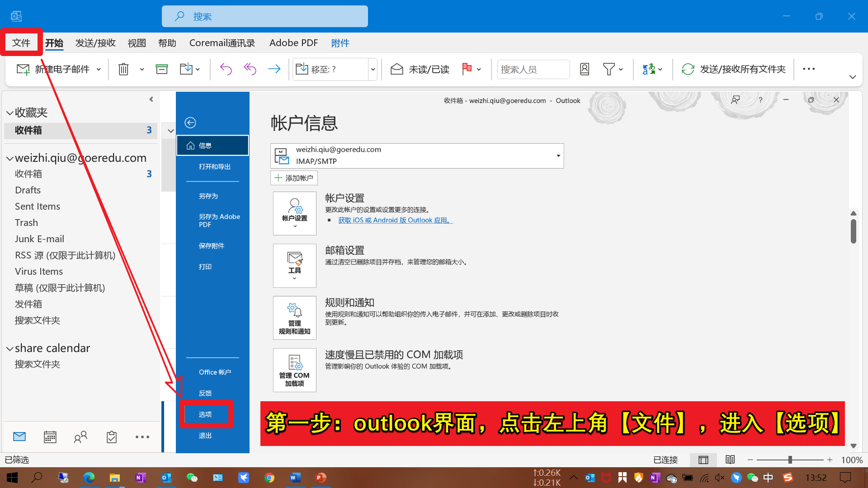Switch to Tasks view in navigation bar
This screenshot has width=868, height=488.
[x=112, y=436]
